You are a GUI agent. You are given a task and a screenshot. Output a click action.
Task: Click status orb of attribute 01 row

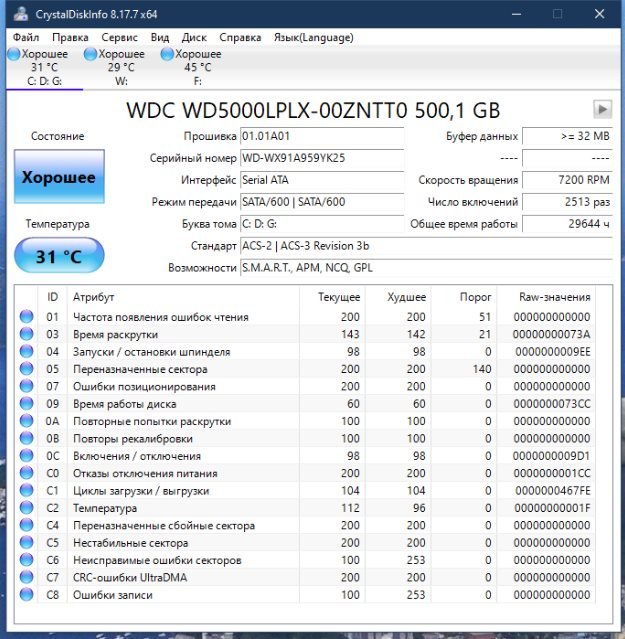[26, 316]
